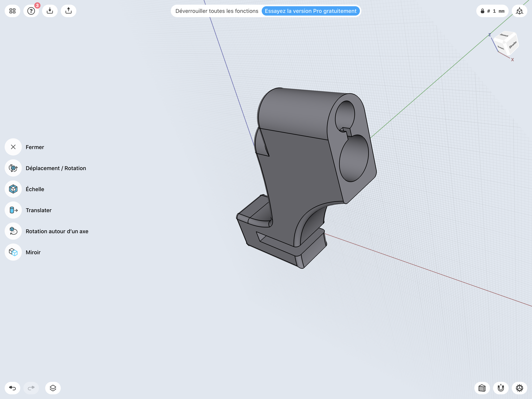Open the grid size 1 mm setting

(x=492, y=11)
